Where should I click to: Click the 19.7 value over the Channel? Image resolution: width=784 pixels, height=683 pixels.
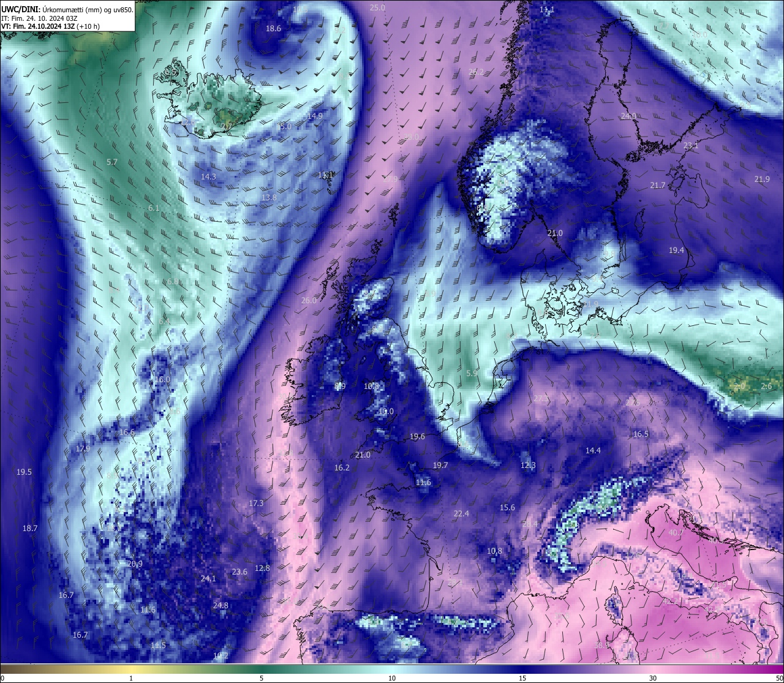[x=440, y=465]
